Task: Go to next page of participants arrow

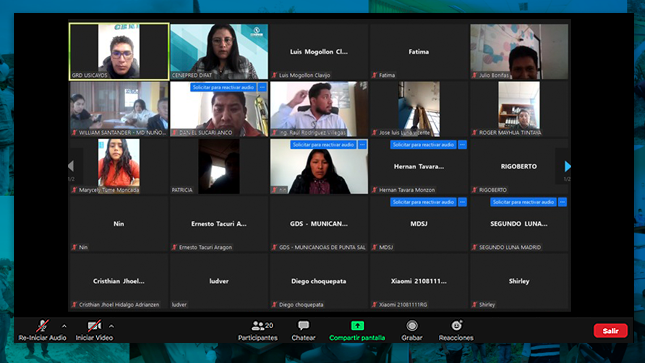Action: click(568, 166)
